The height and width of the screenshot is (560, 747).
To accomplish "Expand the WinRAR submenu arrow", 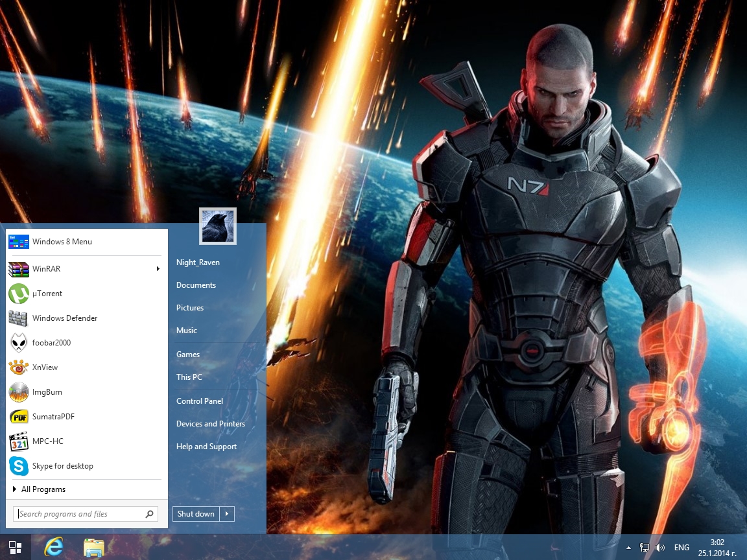I will click(158, 269).
